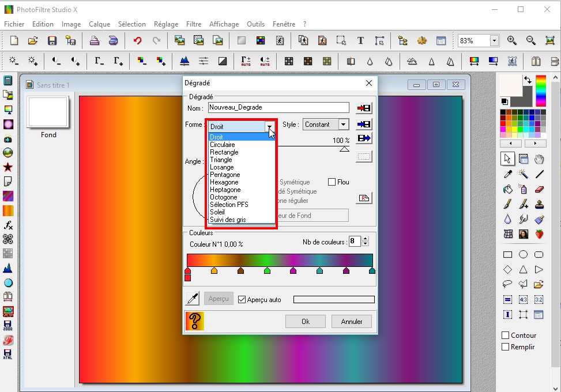Click the red Undo arrow
Image resolution: width=561 pixels, height=392 pixels.
coord(137,40)
